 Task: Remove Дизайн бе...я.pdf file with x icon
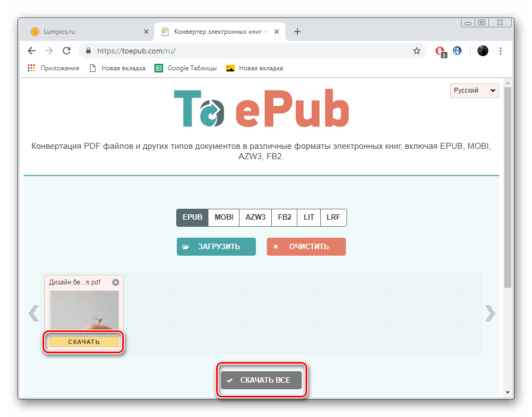tap(116, 282)
